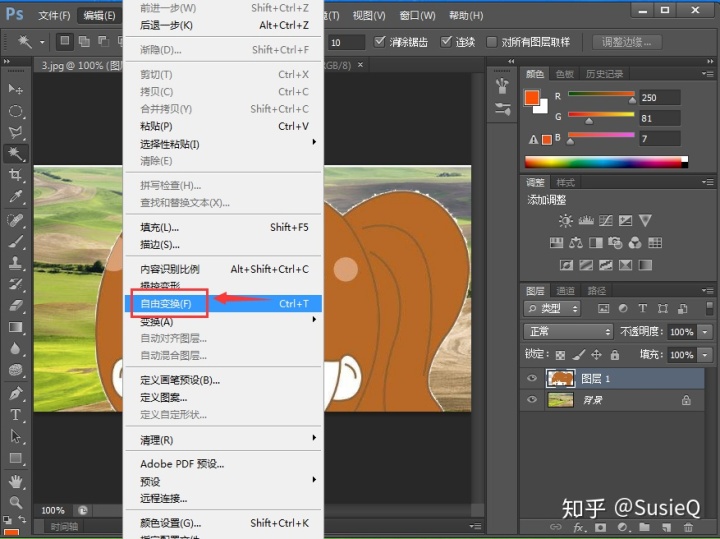
Task: Select the History Brush tool
Action: [15, 284]
